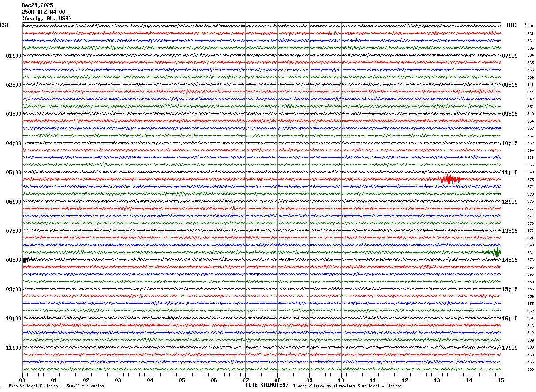The image size is (536, 392).
Task: Select the 04:00 CST time label
Action: [14, 143]
